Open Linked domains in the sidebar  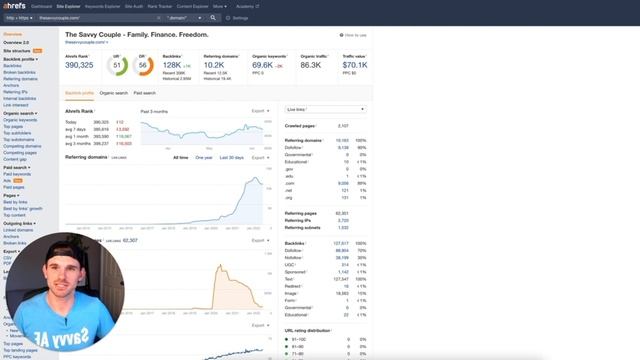[18, 230]
